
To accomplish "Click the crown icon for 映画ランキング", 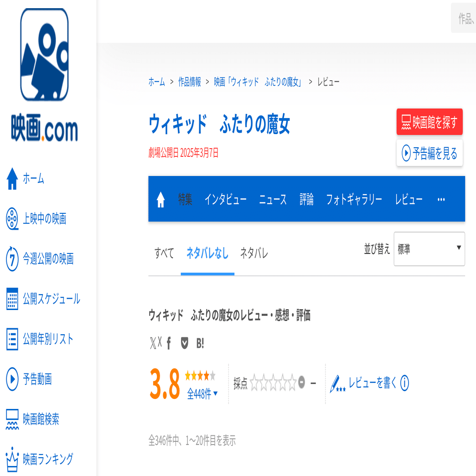I will pos(12,459).
